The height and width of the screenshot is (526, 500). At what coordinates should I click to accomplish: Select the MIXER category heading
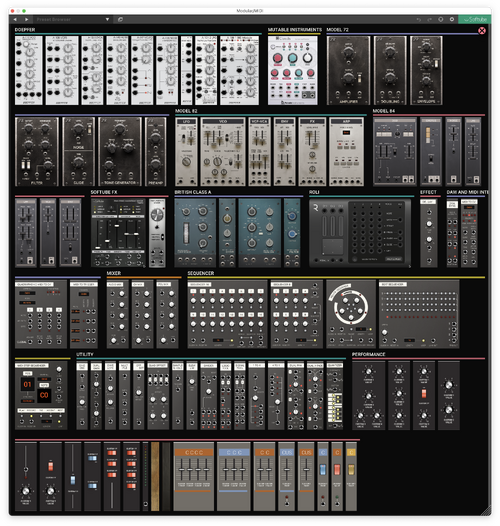click(x=114, y=273)
